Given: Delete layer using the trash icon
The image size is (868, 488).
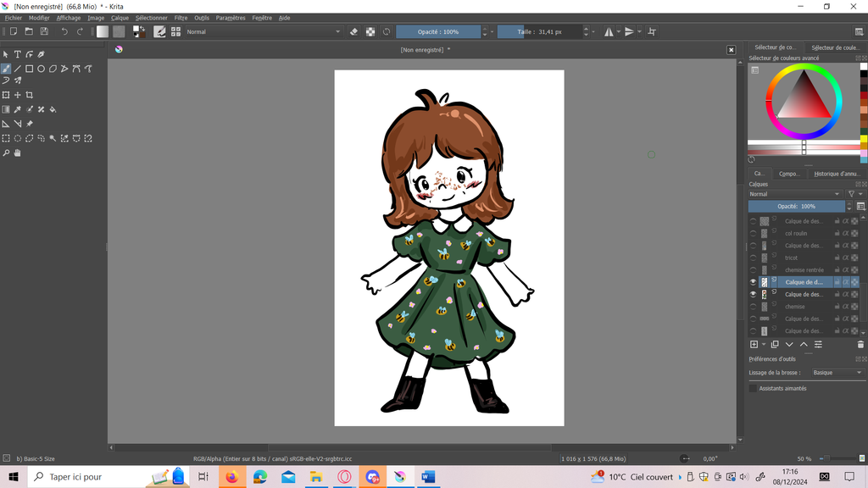Looking at the screenshot, I should 860,345.
